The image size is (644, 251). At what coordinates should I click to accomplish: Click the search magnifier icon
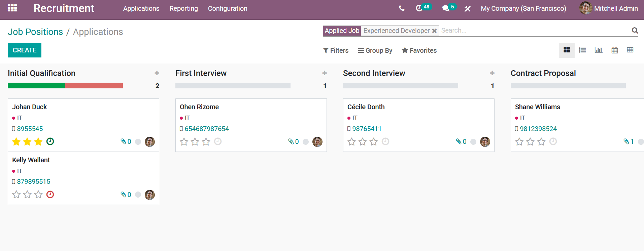[x=635, y=31]
